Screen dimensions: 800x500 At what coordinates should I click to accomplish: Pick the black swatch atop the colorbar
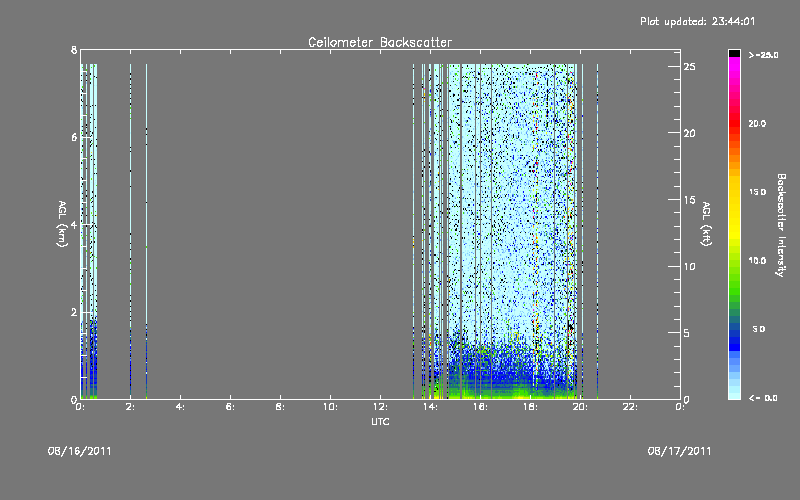tap(734, 53)
